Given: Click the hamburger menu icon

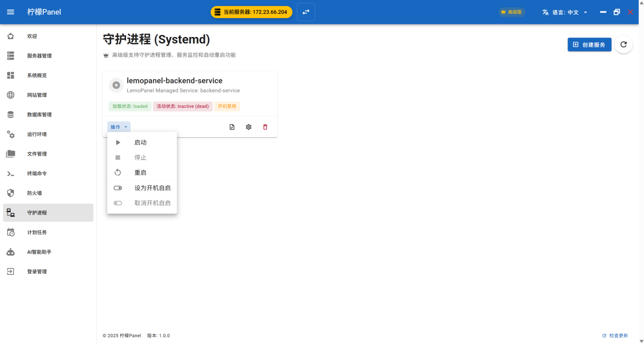Looking at the screenshot, I should click(x=11, y=12).
